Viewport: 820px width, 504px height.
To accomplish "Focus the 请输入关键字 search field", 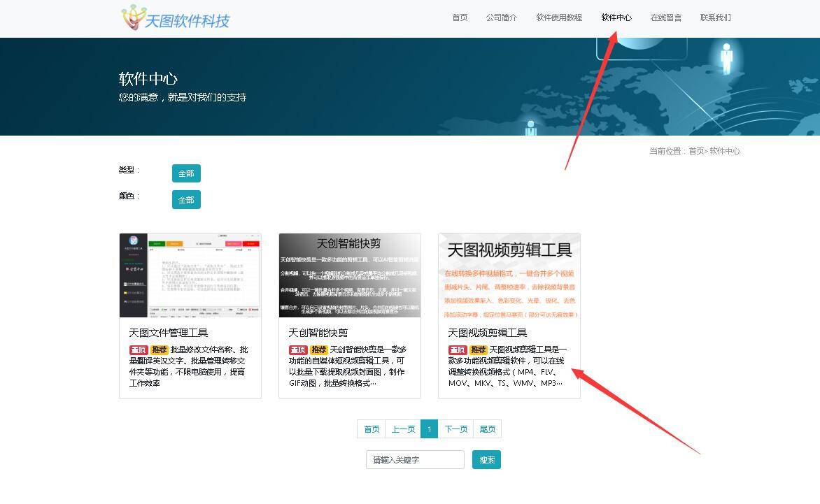I will click(x=415, y=459).
